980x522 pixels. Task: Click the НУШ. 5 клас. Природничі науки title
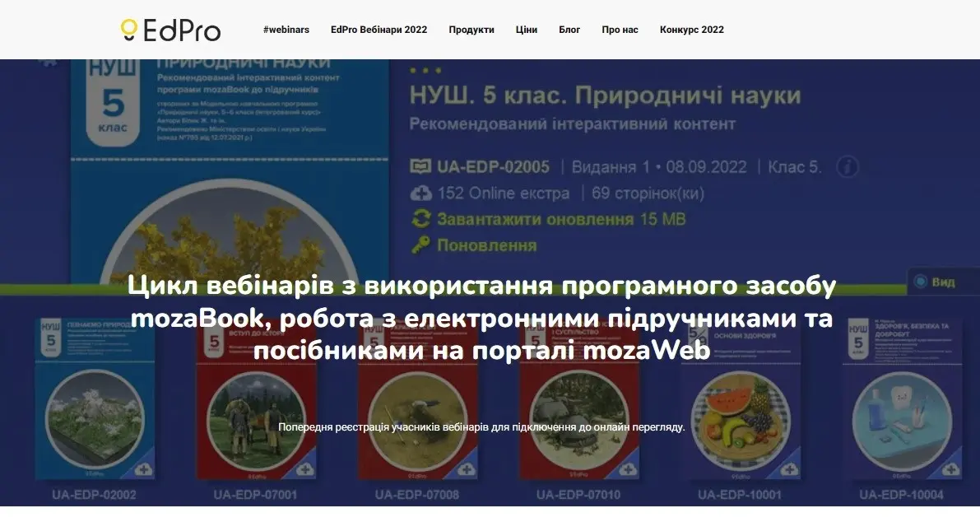coord(605,95)
